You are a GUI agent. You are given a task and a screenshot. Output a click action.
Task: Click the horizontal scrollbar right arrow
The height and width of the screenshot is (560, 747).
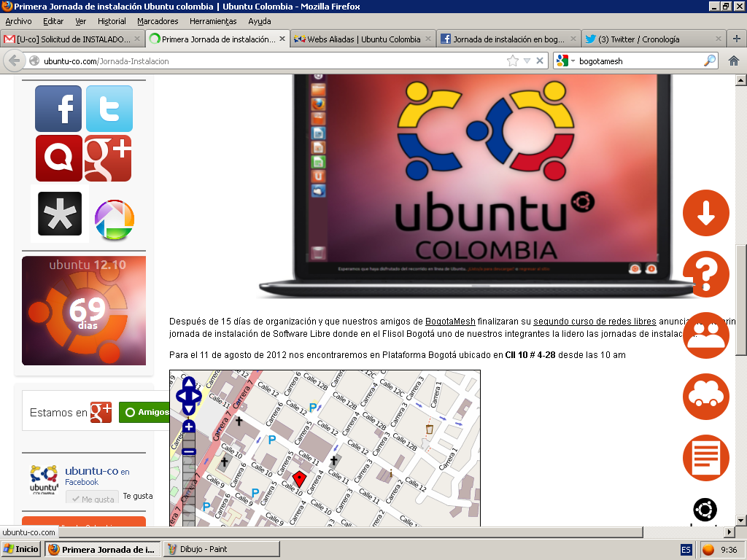pyautogui.click(x=729, y=532)
